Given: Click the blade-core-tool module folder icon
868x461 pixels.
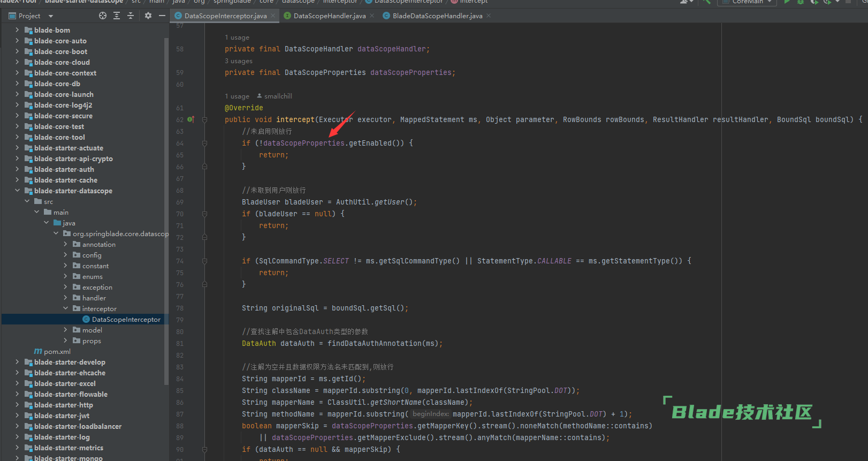Looking at the screenshot, I should pyautogui.click(x=28, y=138).
